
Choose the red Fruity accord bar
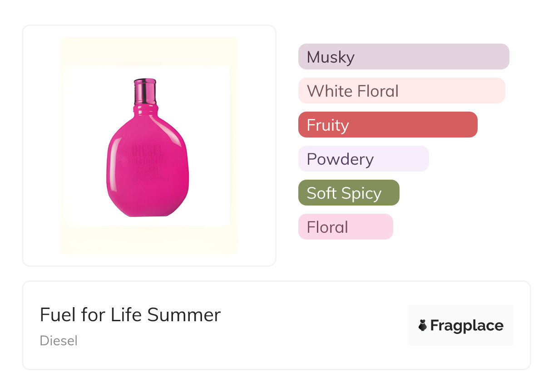pyautogui.click(x=388, y=125)
